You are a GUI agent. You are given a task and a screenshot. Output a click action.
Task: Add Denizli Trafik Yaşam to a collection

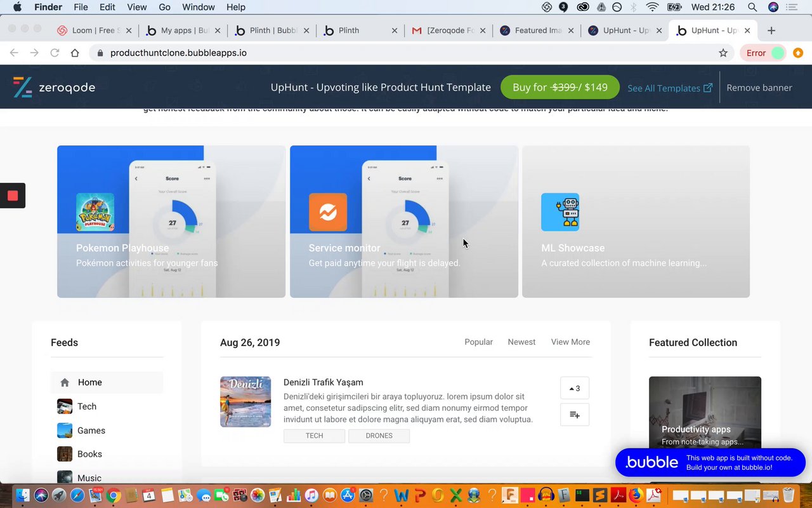(575, 415)
